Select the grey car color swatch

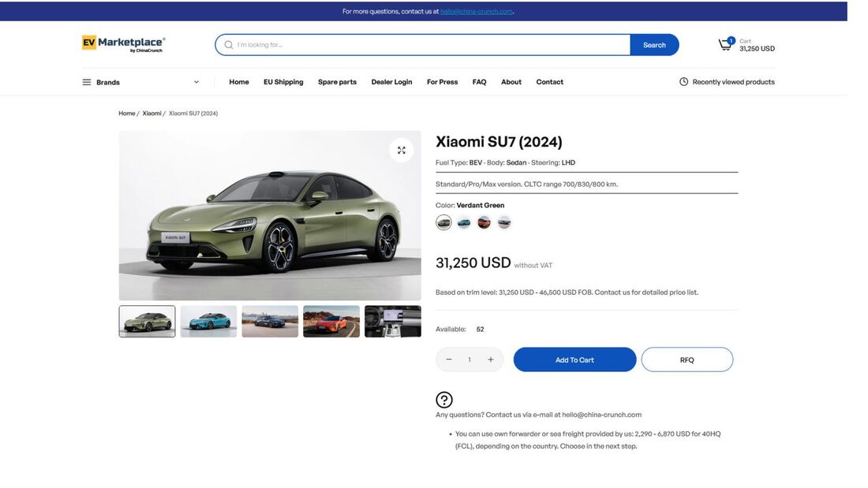[503, 222]
